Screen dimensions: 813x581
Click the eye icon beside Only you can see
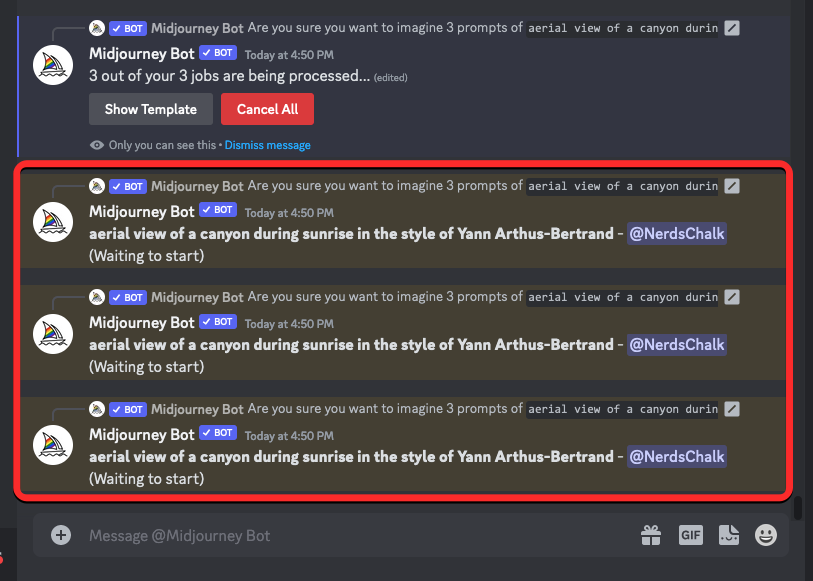(96, 145)
